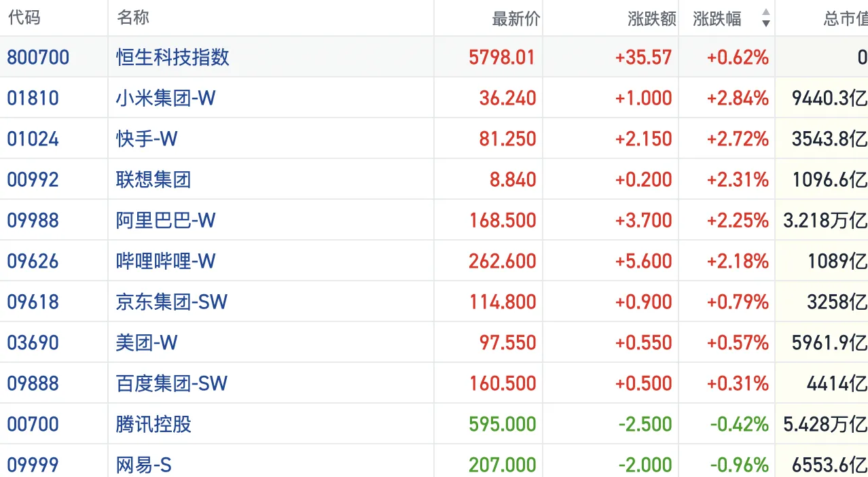Open the 小米集团-W stock page
Screen dimensions: 868x477
click(165, 98)
